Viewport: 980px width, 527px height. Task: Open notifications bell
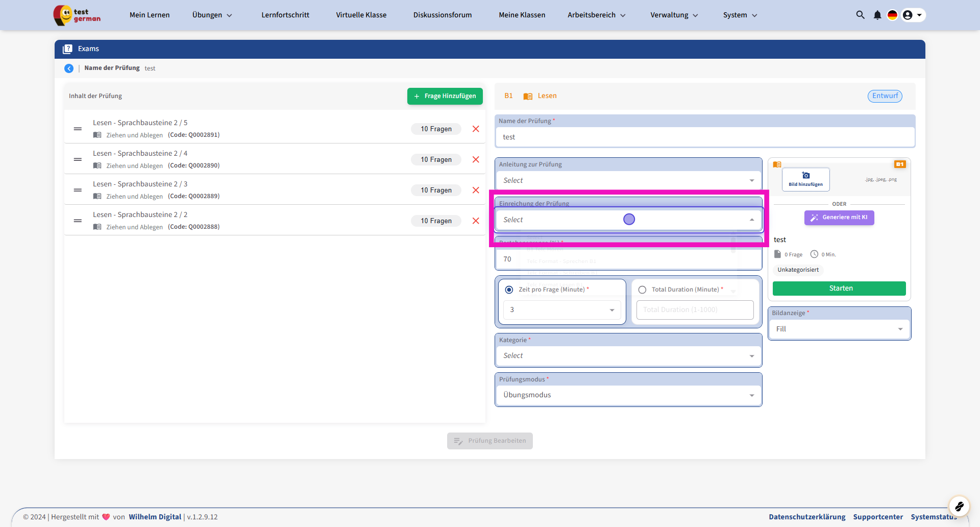pyautogui.click(x=877, y=15)
